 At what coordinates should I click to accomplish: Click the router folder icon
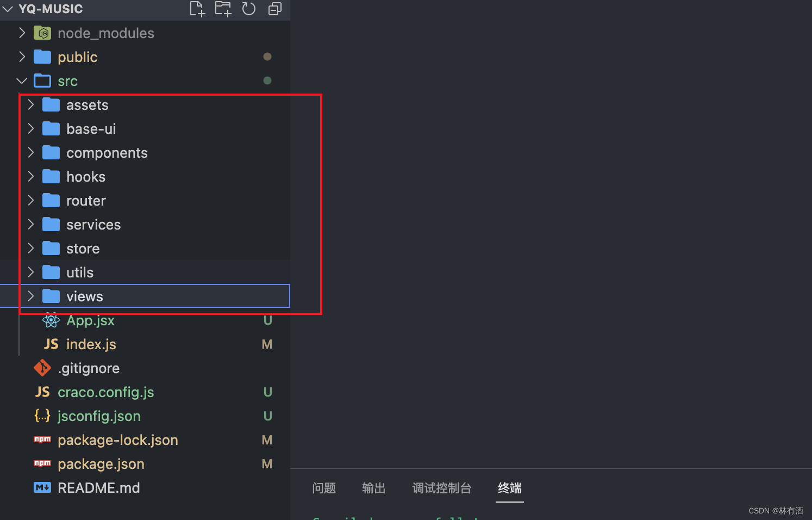(x=51, y=200)
